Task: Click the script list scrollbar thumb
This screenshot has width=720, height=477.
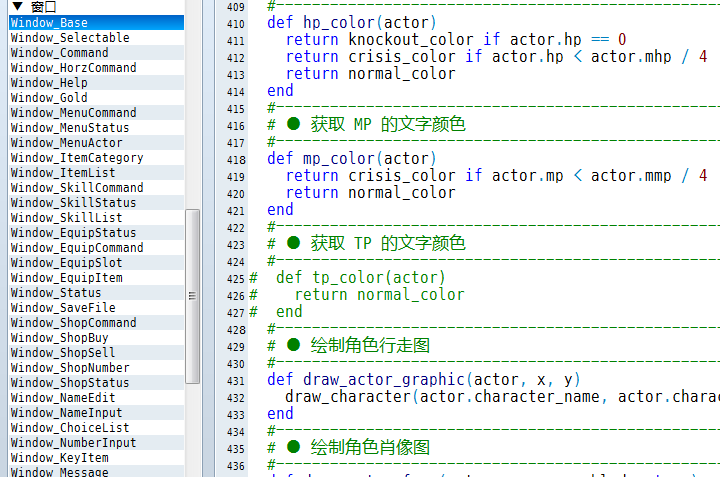Action: (192, 296)
